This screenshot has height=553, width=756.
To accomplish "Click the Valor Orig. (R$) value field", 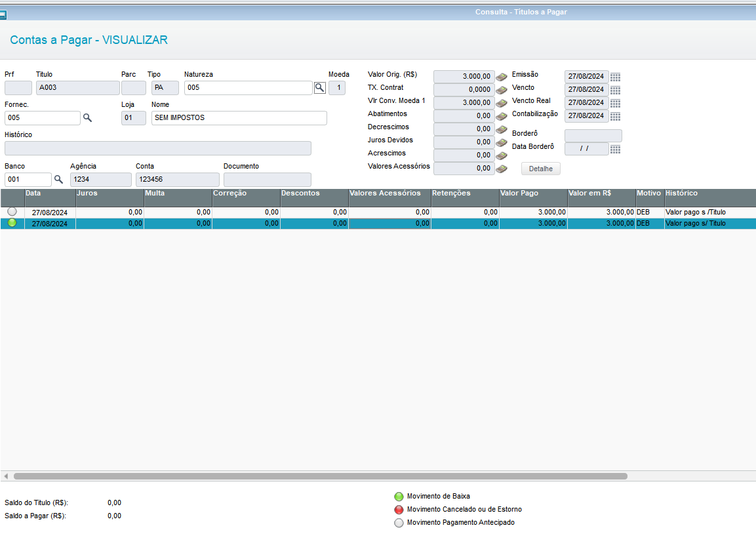I will pos(464,77).
